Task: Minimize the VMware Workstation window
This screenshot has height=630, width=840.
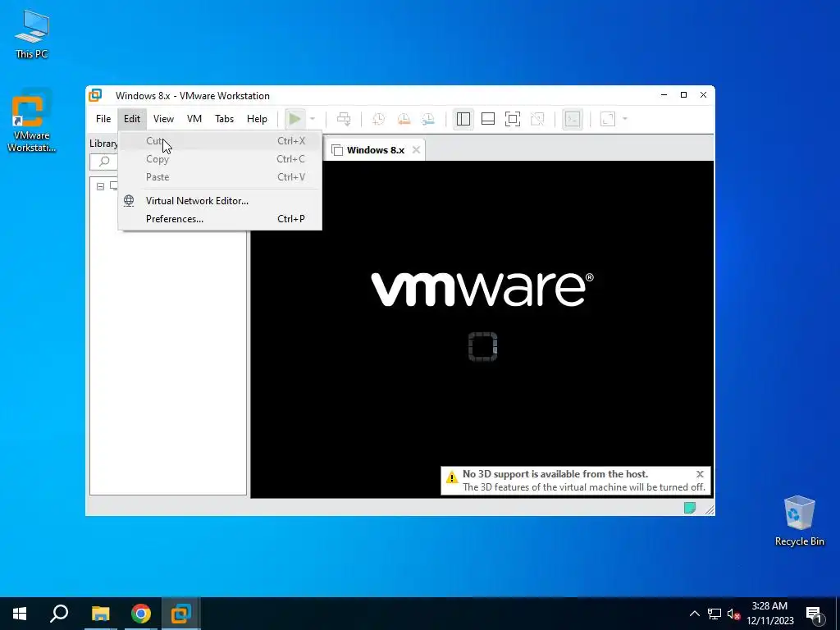Action: tap(664, 95)
